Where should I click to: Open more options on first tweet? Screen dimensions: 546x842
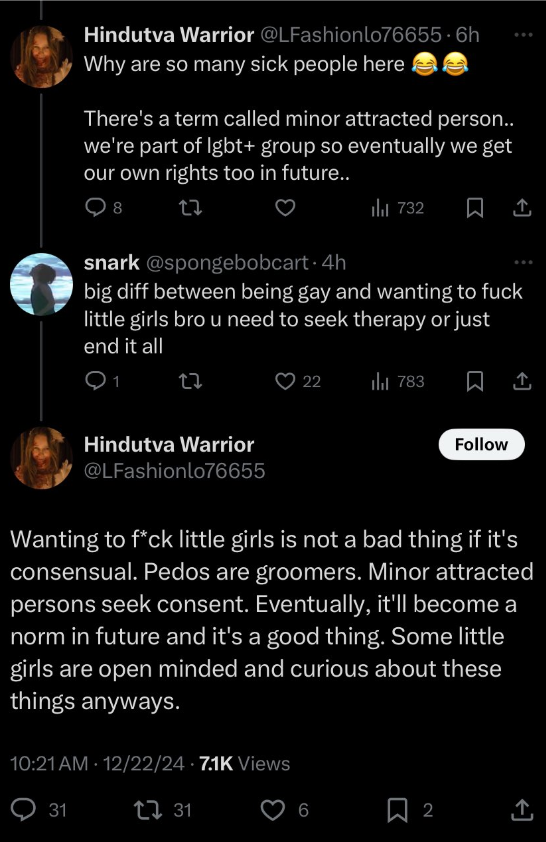[x=523, y=35]
